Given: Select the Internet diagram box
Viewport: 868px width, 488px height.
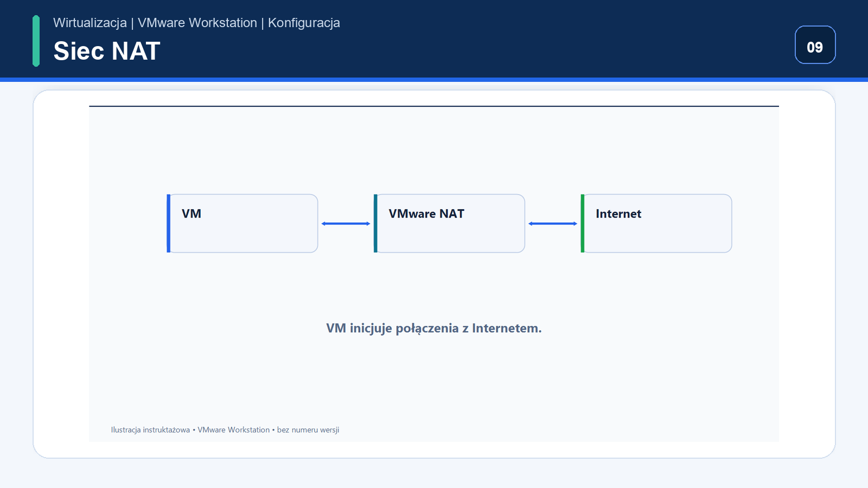Looking at the screenshot, I should point(656,223).
